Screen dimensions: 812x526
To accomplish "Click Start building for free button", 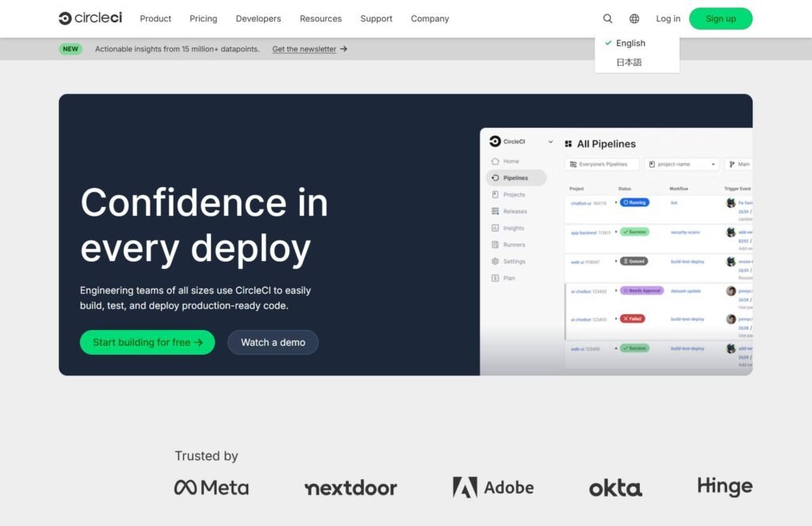I will point(147,343).
